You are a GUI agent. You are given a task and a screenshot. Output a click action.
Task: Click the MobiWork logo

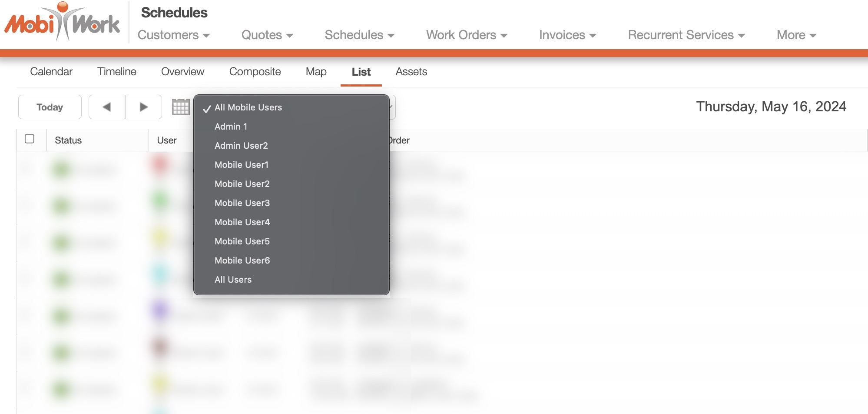tap(62, 22)
